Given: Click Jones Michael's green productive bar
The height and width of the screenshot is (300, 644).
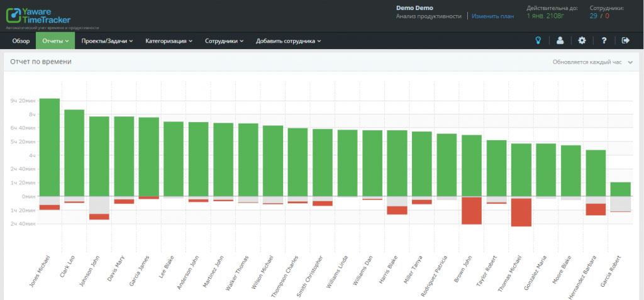Looking at the screenshot, I should (49, 147).
